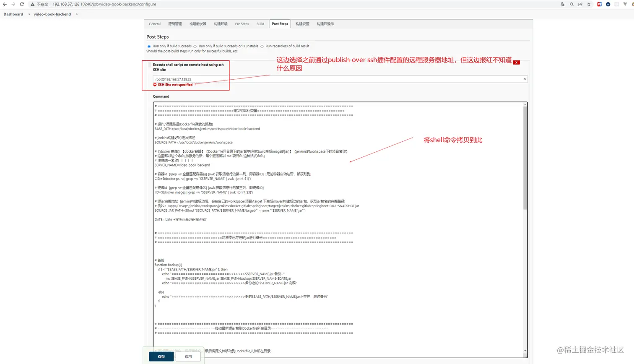Click the share page icon
Viewport: 634px width, 364px height.
pos(580,4)
